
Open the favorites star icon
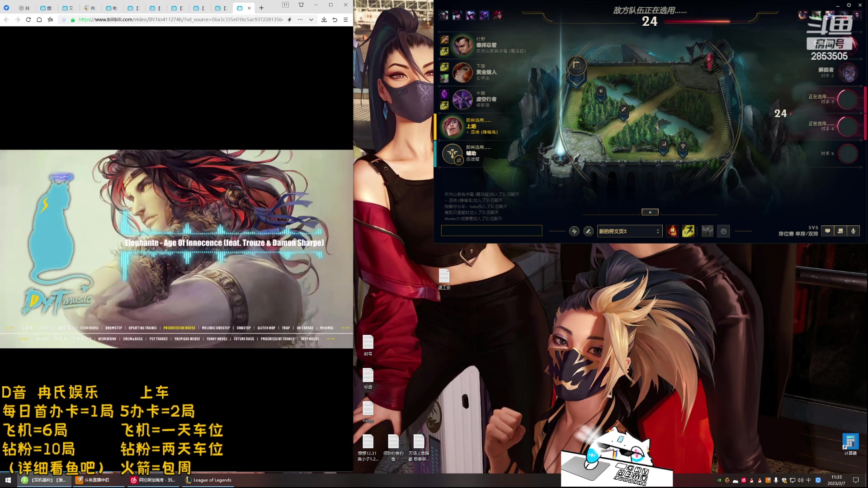[x=50, y=19]
